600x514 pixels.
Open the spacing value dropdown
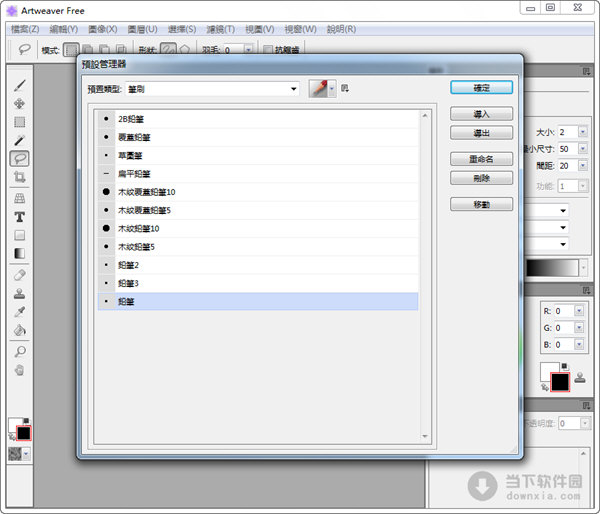583,165
